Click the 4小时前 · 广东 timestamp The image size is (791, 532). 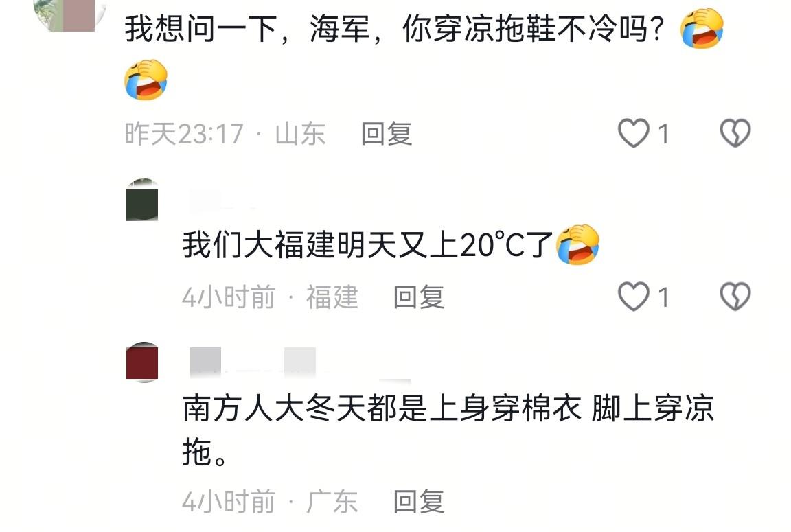(x=271, y=501)
